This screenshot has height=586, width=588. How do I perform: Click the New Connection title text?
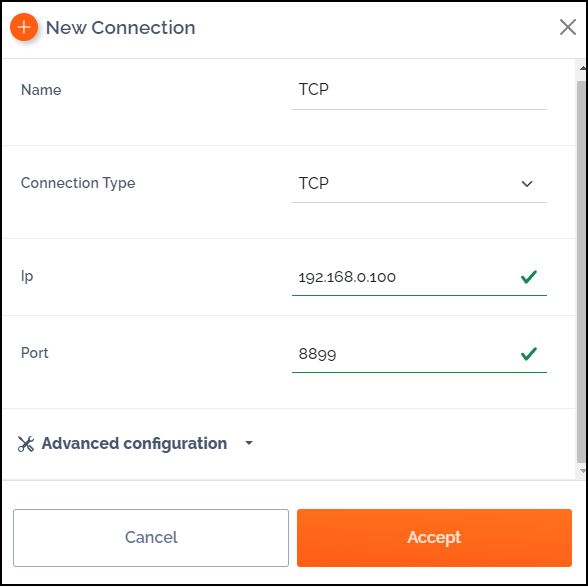[120, 28]
